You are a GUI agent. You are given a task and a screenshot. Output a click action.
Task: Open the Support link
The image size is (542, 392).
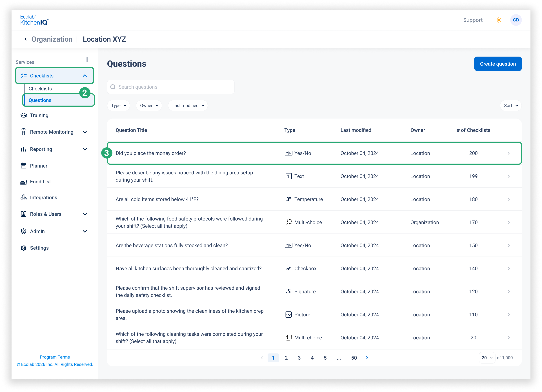click(473, 20)
